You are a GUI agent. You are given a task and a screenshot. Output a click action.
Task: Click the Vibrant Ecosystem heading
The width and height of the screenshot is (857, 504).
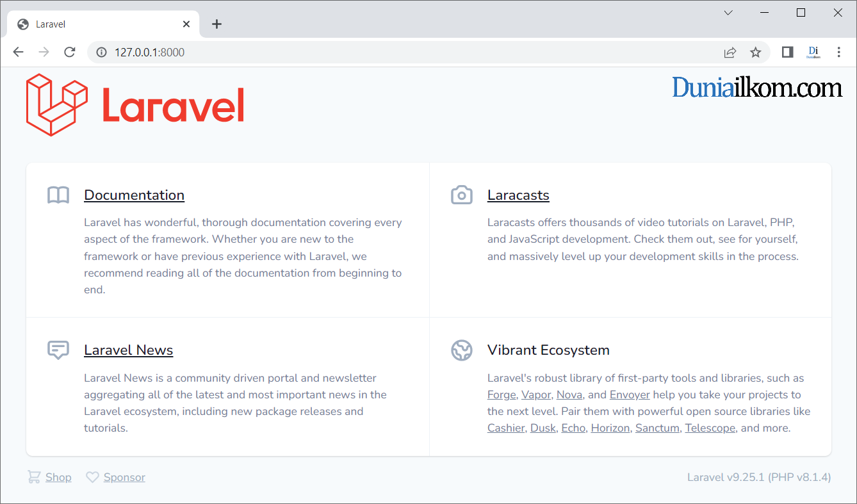tap(548, 350)
